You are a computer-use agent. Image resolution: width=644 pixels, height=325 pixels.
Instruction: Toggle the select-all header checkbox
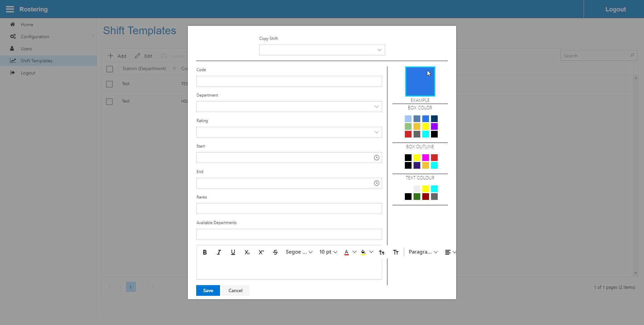point(110,69)
